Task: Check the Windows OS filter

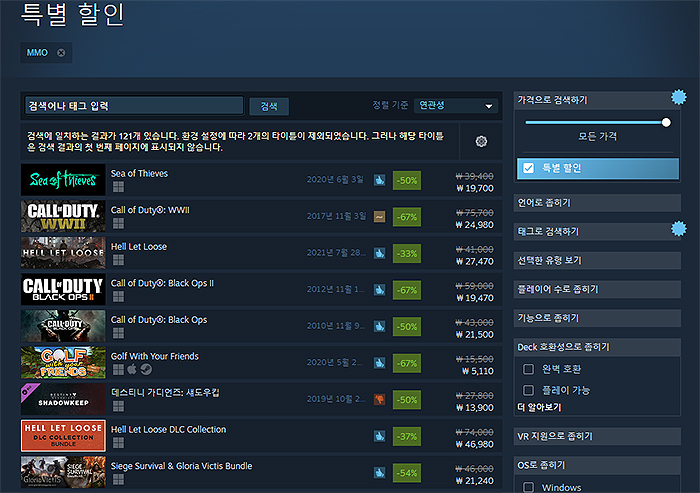Action: 529,487
